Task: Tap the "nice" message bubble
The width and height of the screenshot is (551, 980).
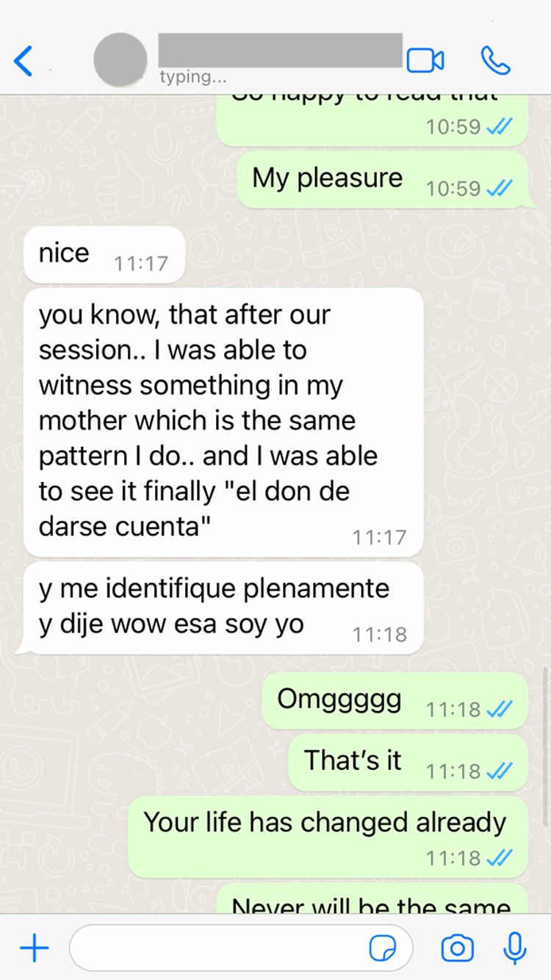Action: coord(104,254)
